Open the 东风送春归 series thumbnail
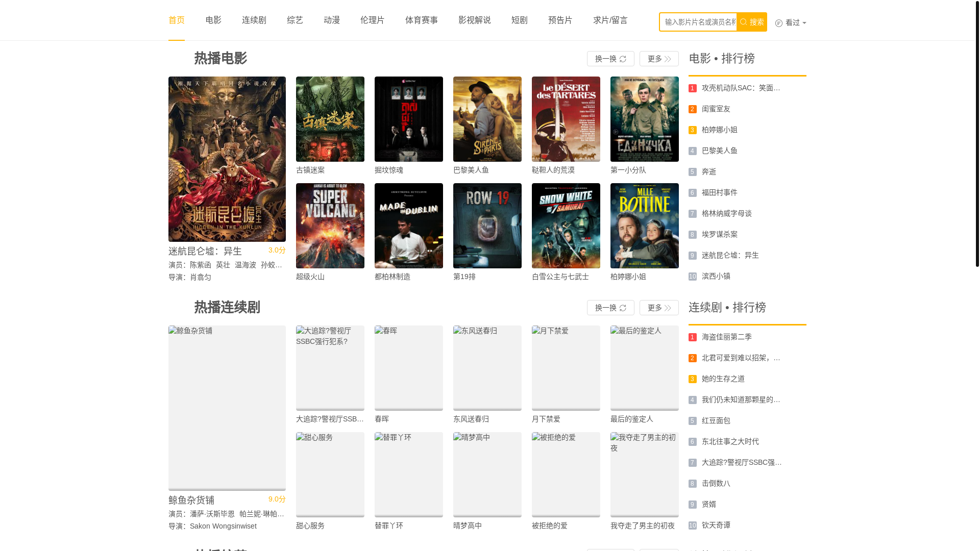This screenshot has height=551, width=980. (x=487, y=368)
